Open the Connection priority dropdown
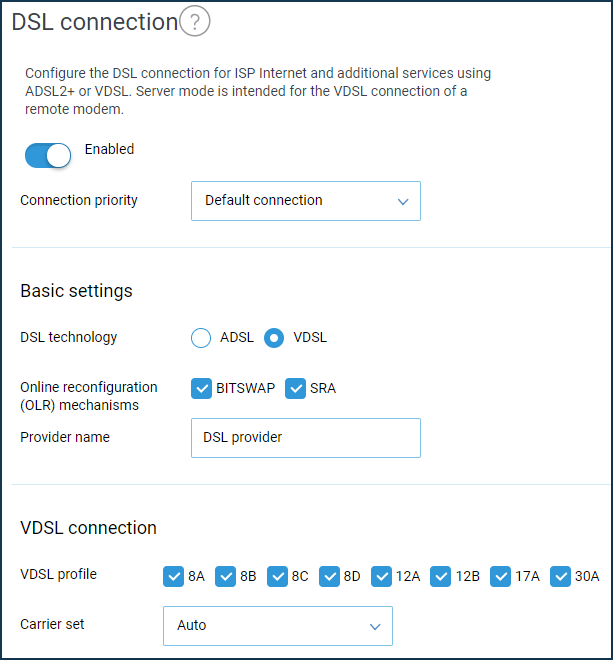This screenshot has width=613, height=660. (x=306, y=201)
